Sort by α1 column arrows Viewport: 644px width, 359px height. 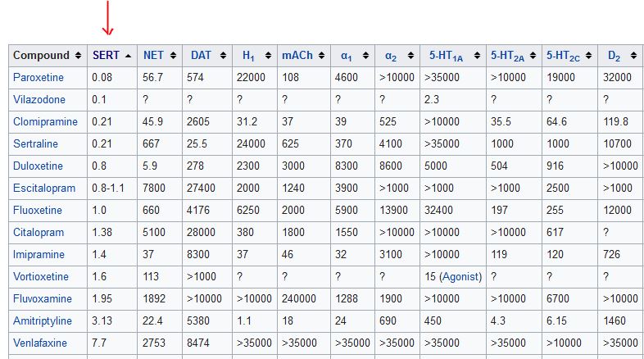point(365,56)
